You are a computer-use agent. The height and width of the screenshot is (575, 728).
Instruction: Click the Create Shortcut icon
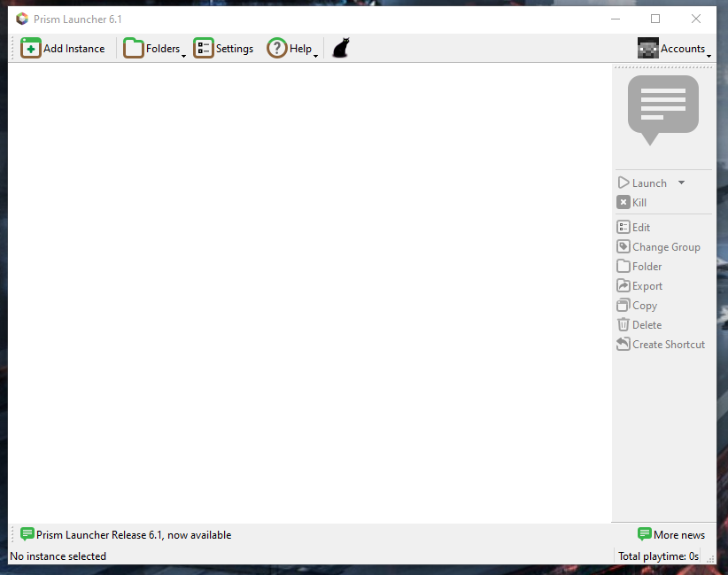(x=622, y=344)
